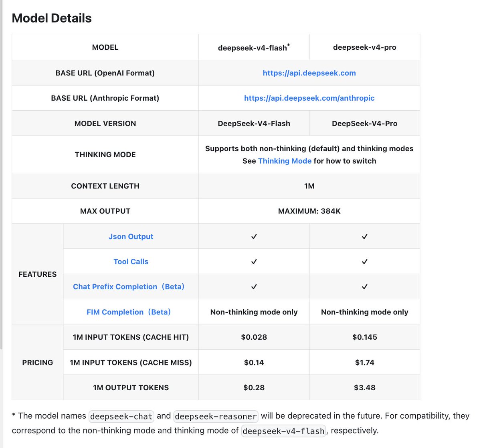Select the deepseek-v4-pro column header
The image size is (481, 448).
pyautogui.click(x=364, y=47)
